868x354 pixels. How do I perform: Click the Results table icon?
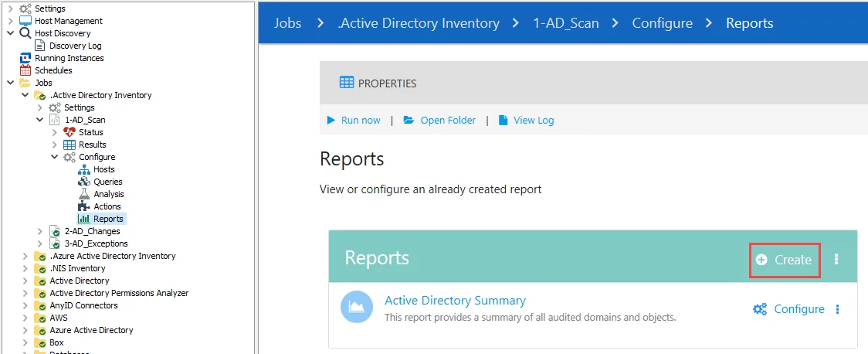tap(70, 145)
